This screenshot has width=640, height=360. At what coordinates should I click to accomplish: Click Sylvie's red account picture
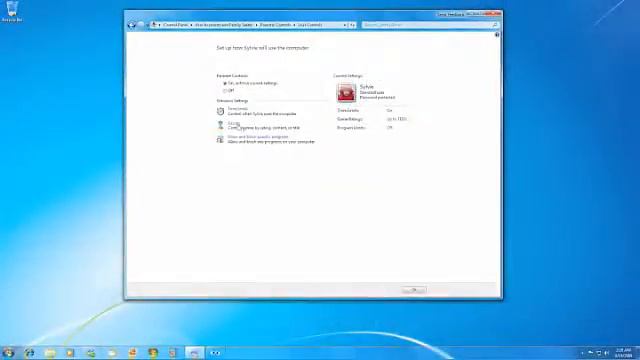(346, 92)
